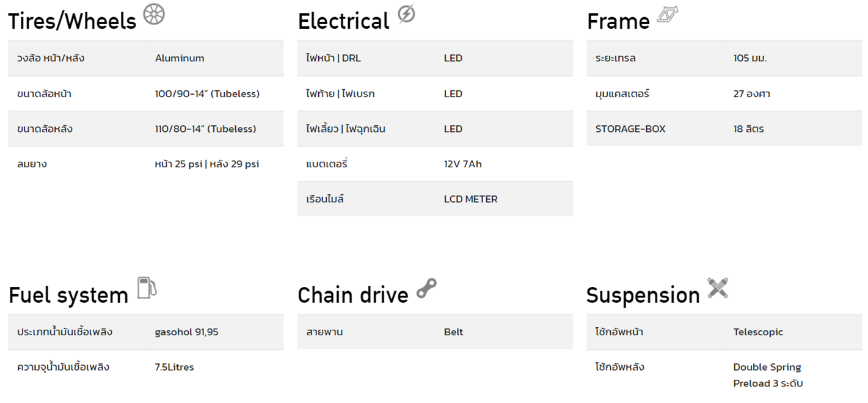Select the Electrical section heading
868x403 pixels.
343,21
